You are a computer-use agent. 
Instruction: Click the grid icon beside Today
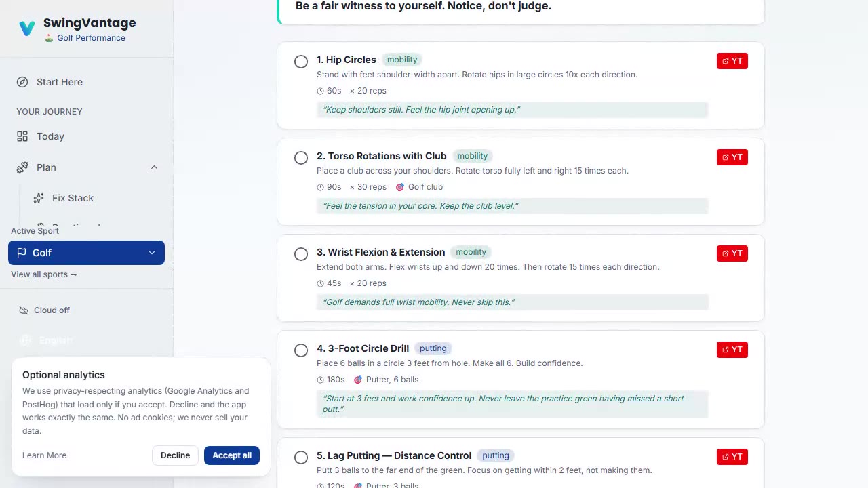point(22,136)
